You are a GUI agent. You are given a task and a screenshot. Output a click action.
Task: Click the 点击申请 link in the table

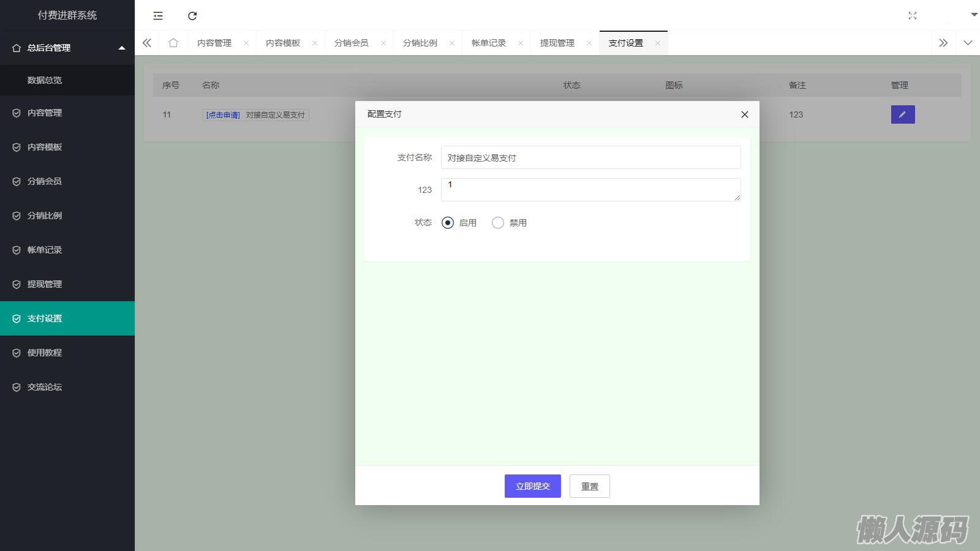[x=223, y=115]
